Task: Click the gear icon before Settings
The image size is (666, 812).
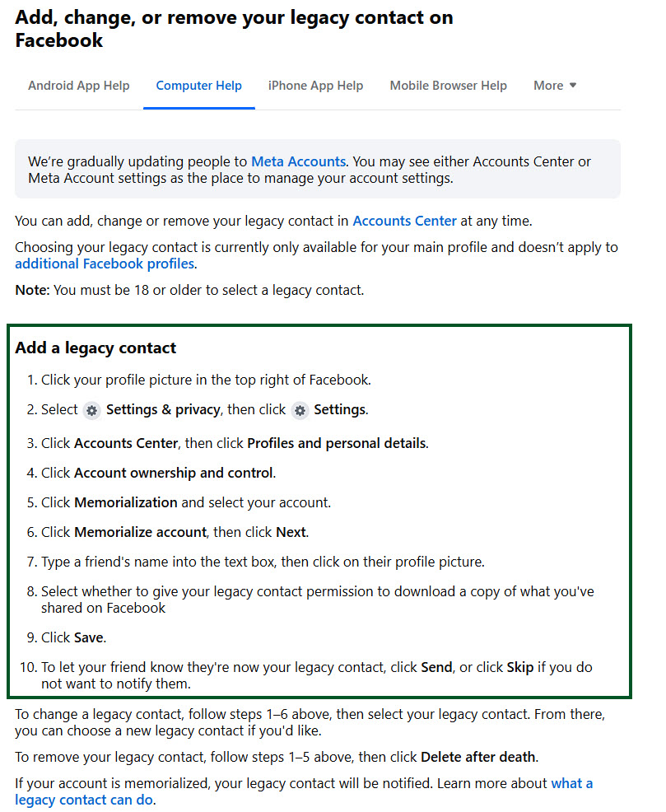Action: pyautogui.click(x=300, y=411)
